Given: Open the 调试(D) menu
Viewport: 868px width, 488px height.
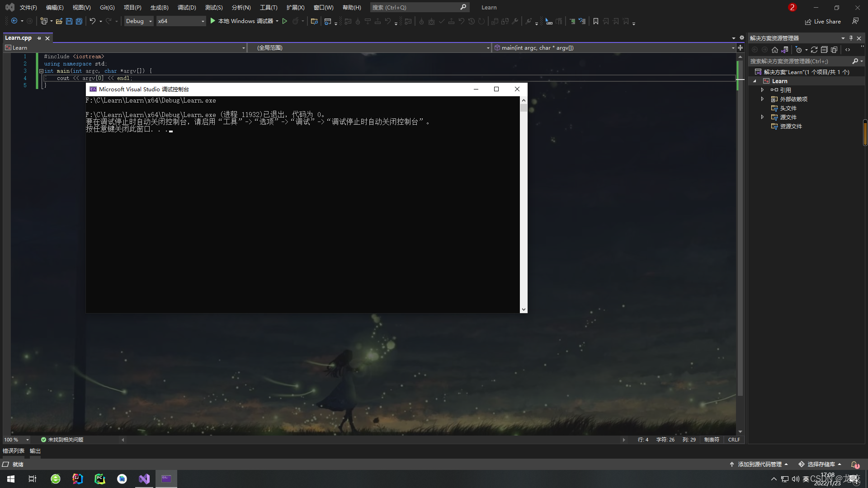Looking at the screenshot, I should click(187, 7).
